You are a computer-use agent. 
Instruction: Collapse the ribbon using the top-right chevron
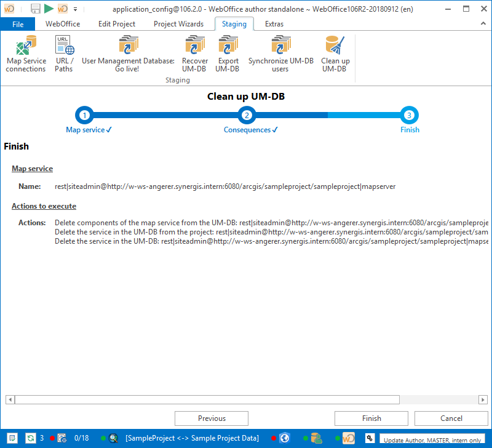[483, 24]
